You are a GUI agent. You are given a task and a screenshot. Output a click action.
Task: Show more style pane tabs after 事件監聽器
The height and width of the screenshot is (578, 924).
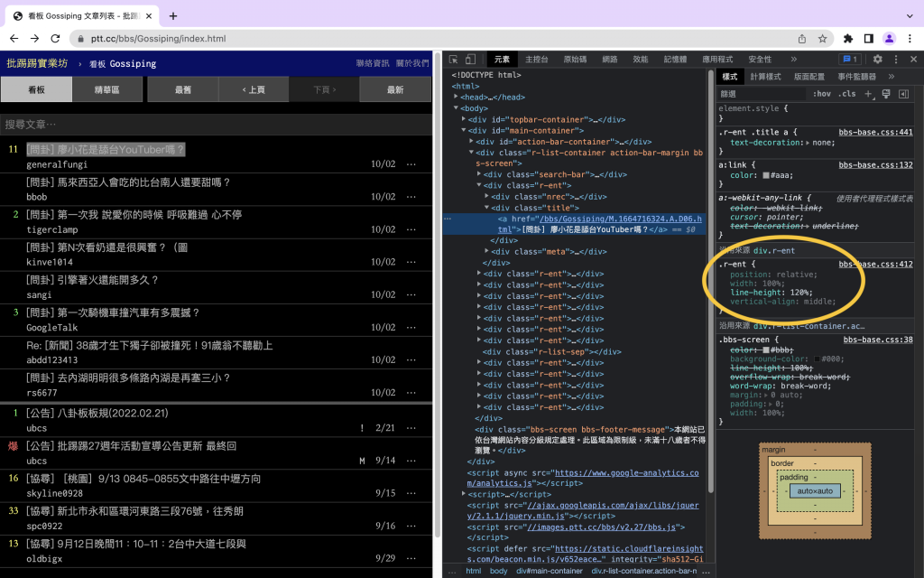[x=891, y=76]
